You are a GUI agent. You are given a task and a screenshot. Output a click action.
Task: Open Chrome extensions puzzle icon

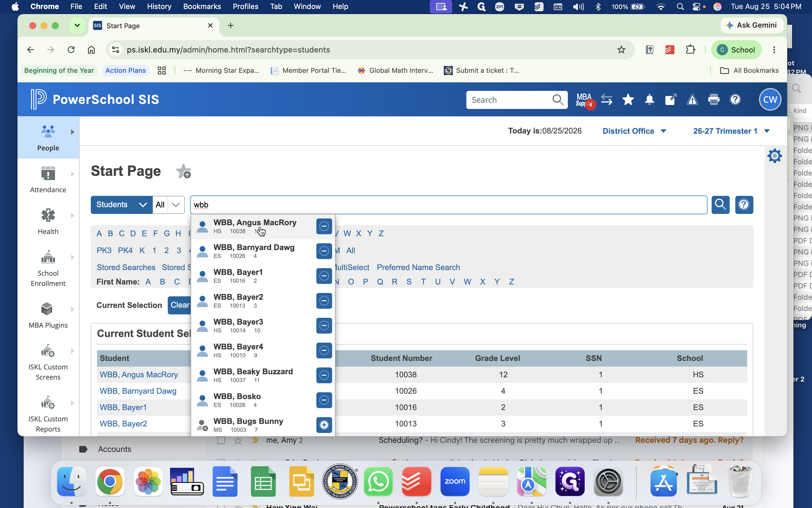pos(690,50)
